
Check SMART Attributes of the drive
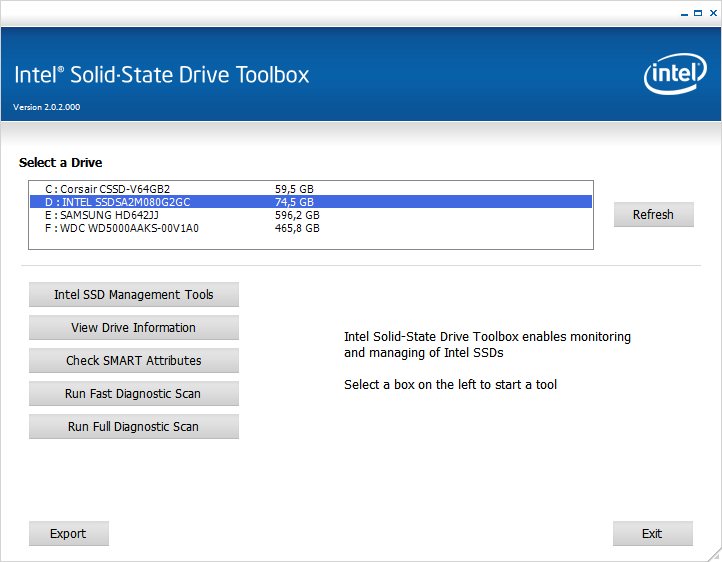(134, 361)
